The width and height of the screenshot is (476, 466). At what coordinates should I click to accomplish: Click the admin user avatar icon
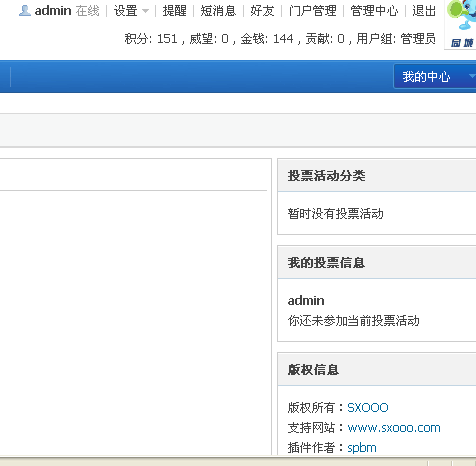[x=25, y=11]
